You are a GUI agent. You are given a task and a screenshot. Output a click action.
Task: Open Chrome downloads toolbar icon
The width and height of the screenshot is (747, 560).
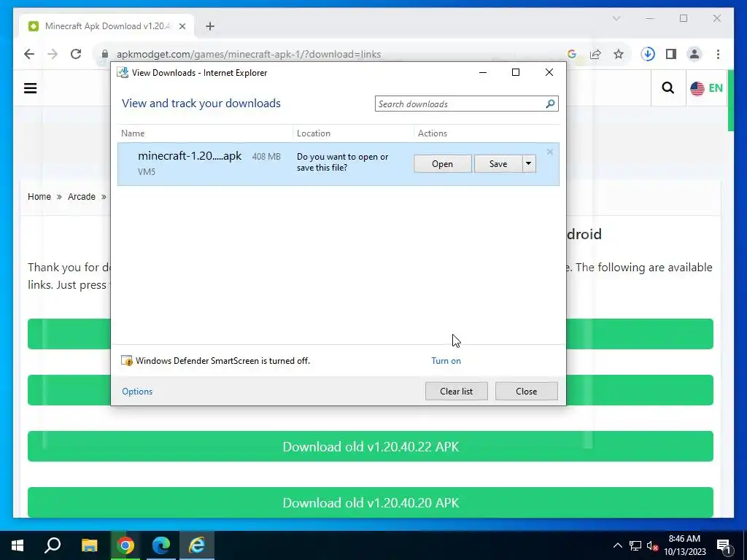(648, 54)
